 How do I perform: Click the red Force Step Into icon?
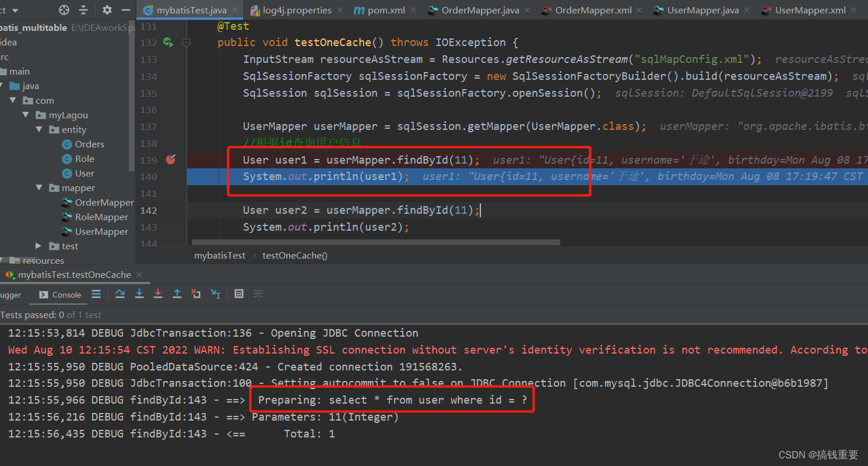click(x=158, y=294)
